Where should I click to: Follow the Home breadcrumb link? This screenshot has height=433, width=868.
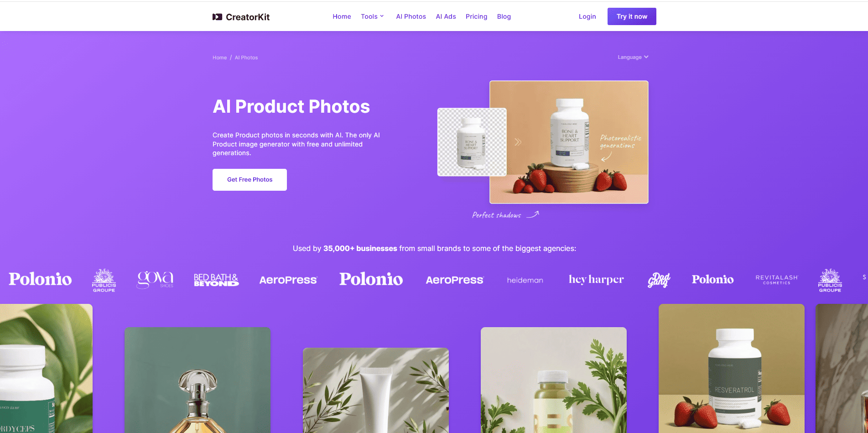(x=219, y=57)
